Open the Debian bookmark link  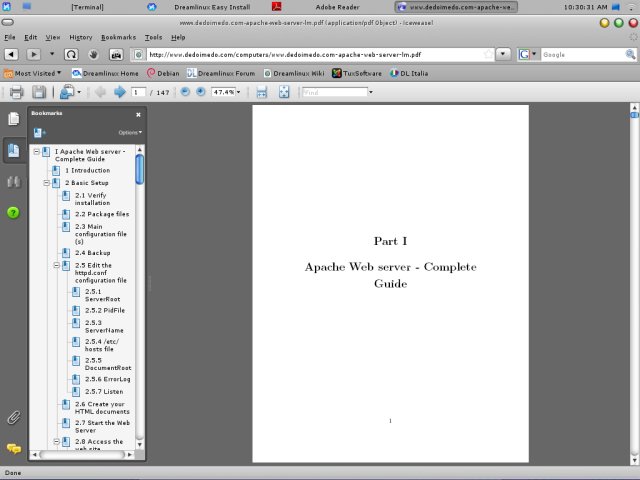(x=163, y=73)
